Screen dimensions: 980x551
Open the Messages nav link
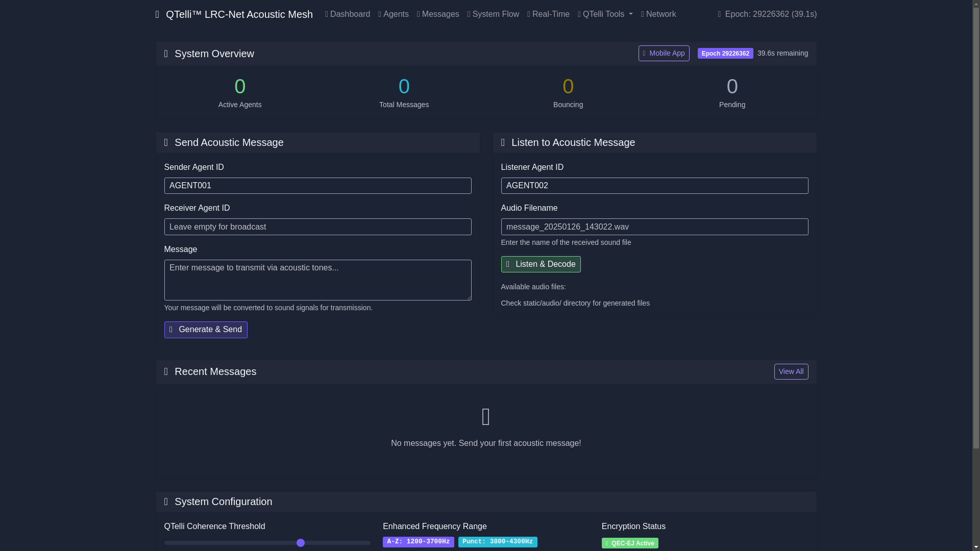tap(438, 14)
